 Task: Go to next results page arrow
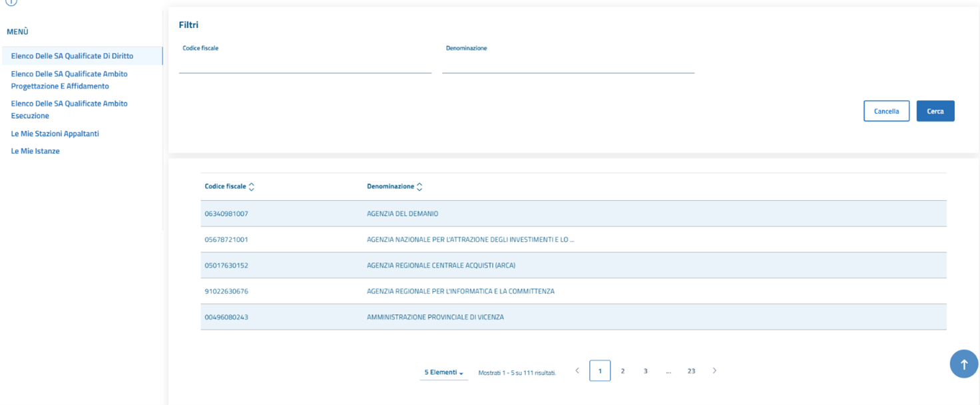(x=714, y=370)
